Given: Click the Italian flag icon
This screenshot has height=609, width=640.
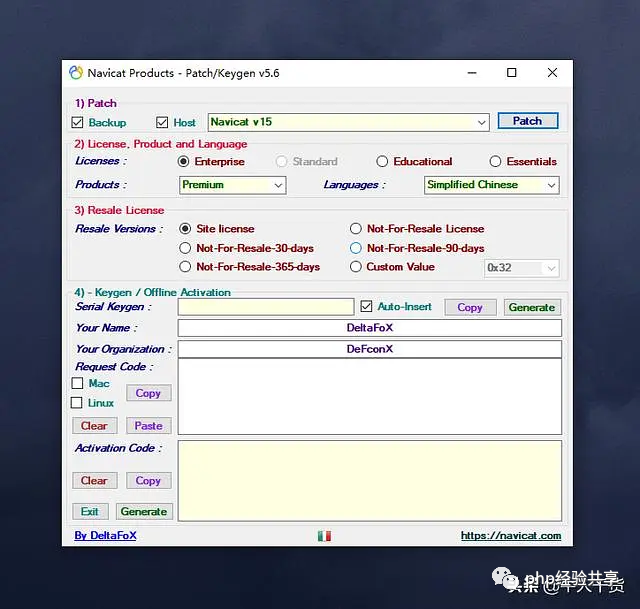Looking at the screenshot, I should [324, 536].
